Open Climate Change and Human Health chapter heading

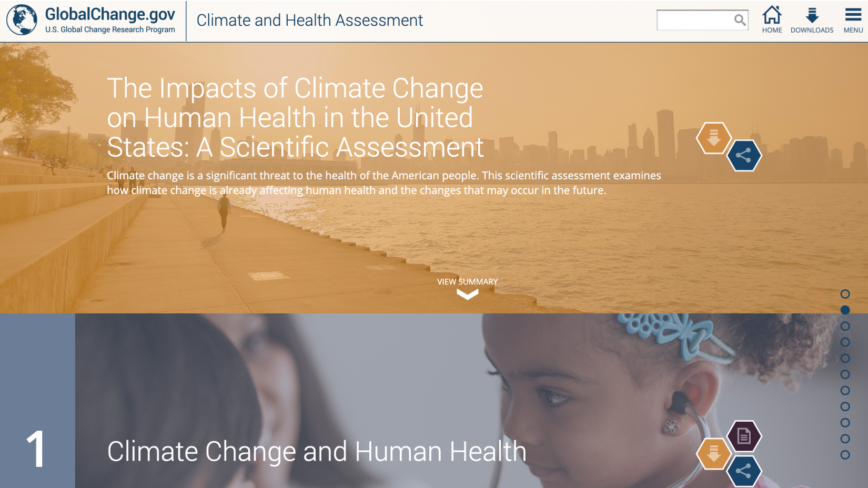[x=317, y=451]
